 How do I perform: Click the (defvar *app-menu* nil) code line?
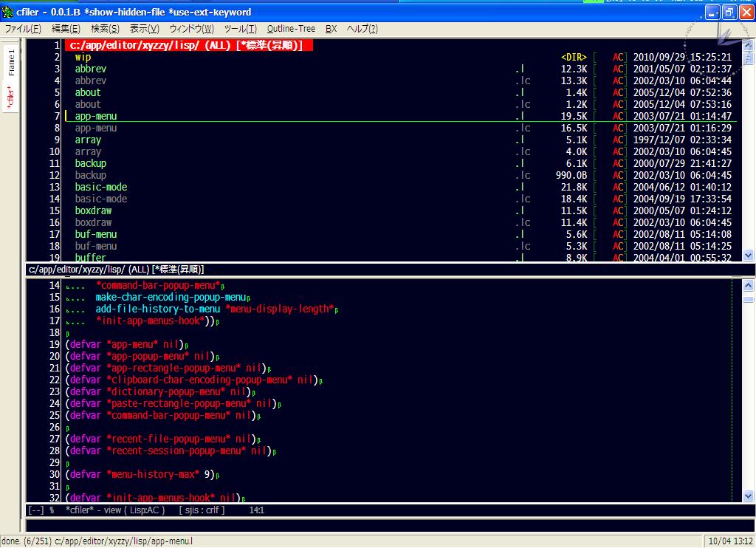tap(125, 344)
